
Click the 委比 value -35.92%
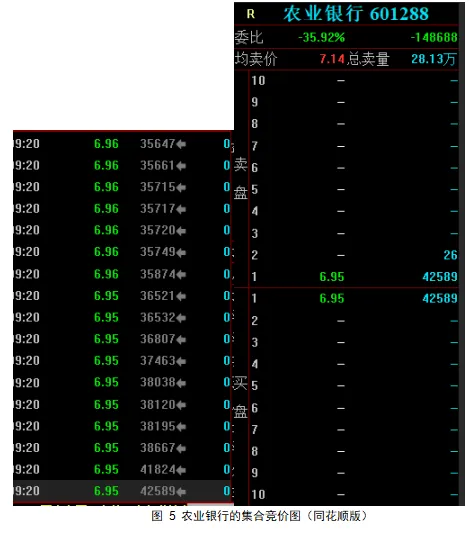tap(322, 37)
